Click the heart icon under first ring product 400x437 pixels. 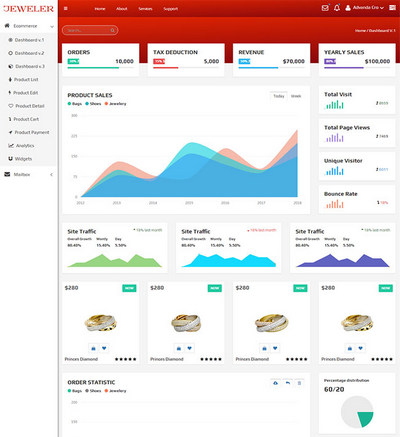coord(104,348)
